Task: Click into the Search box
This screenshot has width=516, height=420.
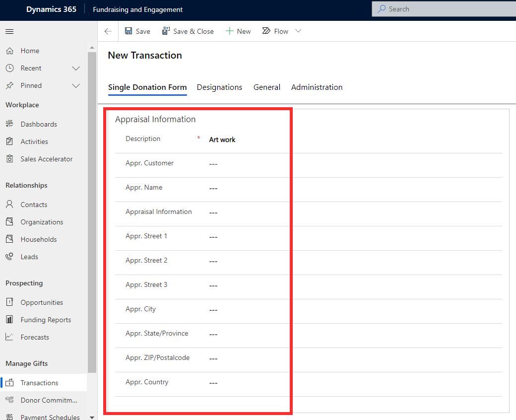Action: point(444,9)
